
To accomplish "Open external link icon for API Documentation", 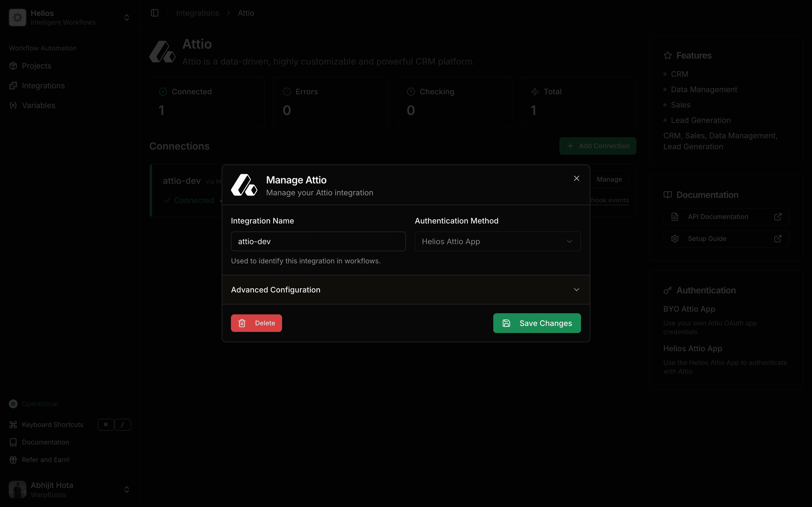I will click(778, 217).
